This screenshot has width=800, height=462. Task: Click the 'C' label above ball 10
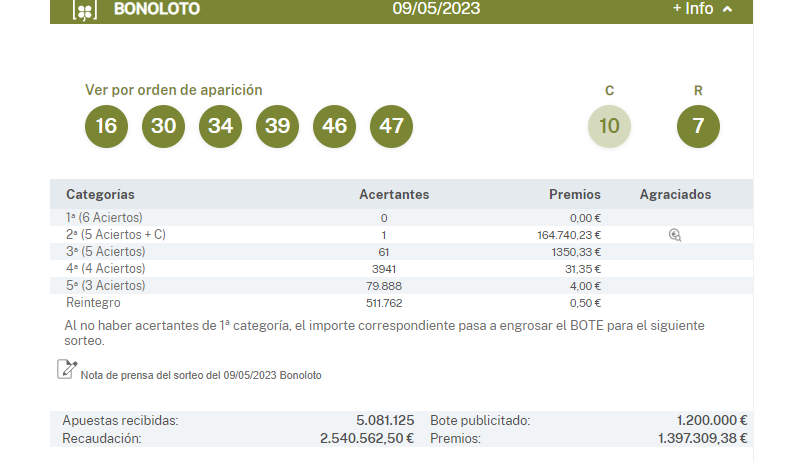(x=609, y=91)
